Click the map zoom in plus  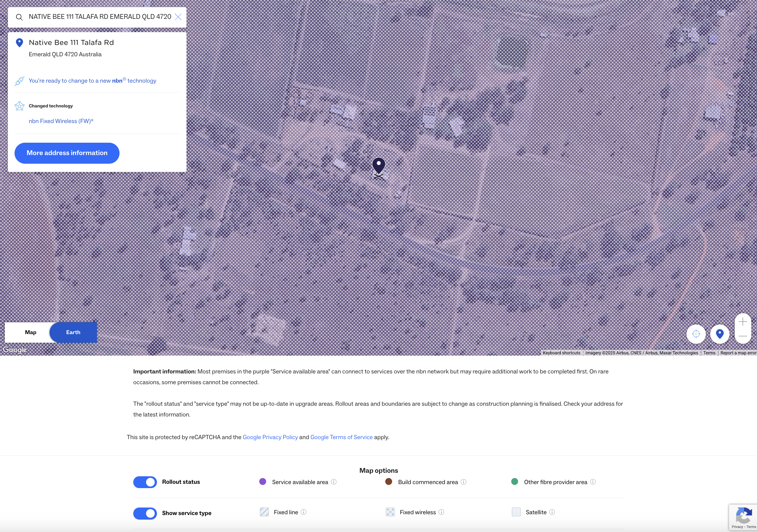pyautogui.click(x=742, y=321)
